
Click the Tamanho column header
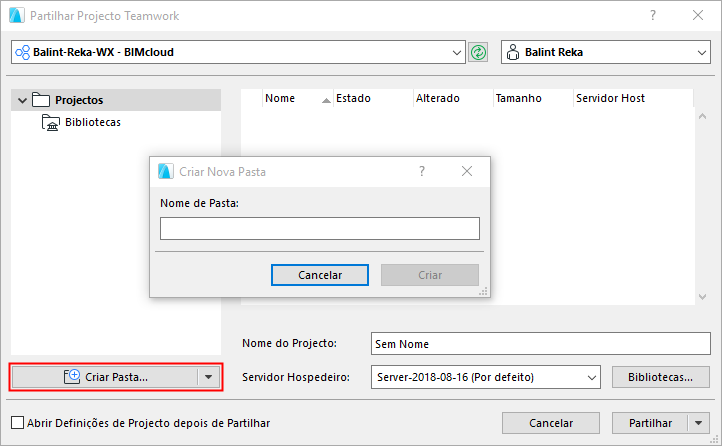[x=533, y=98]
